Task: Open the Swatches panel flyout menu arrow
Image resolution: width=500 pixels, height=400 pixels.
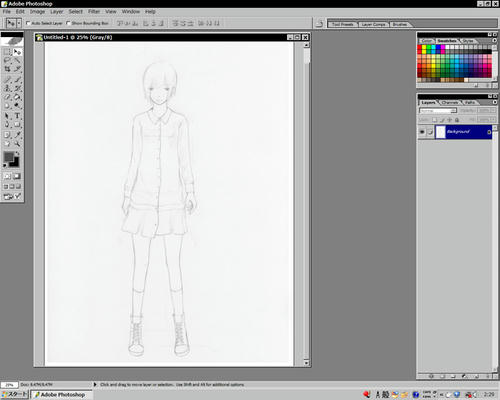Action: [495, 40]
